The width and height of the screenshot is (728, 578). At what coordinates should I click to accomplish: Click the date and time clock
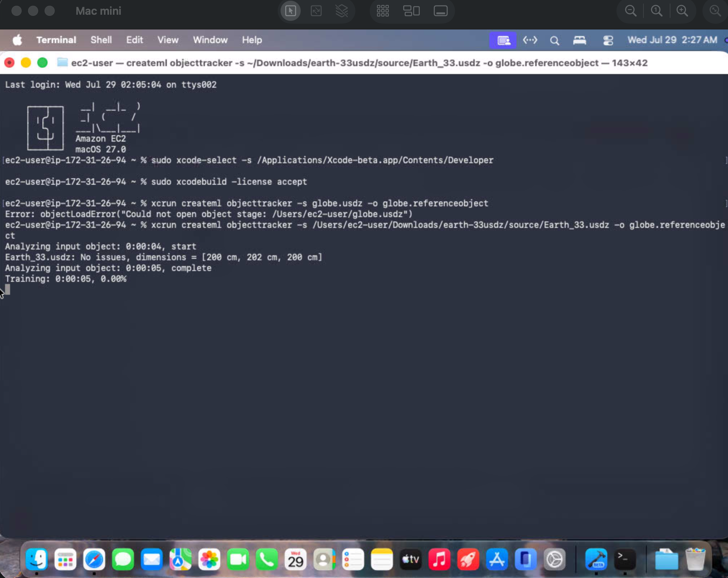672,40
